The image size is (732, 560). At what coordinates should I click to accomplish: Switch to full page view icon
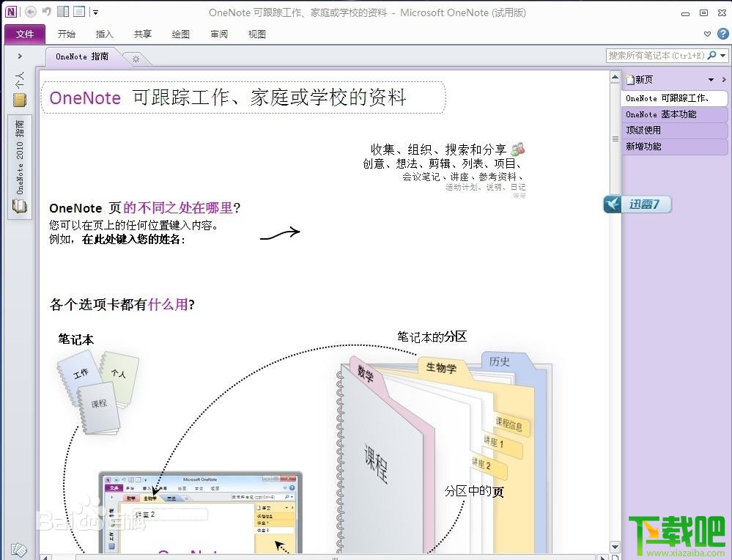click(x=79, y=12)
